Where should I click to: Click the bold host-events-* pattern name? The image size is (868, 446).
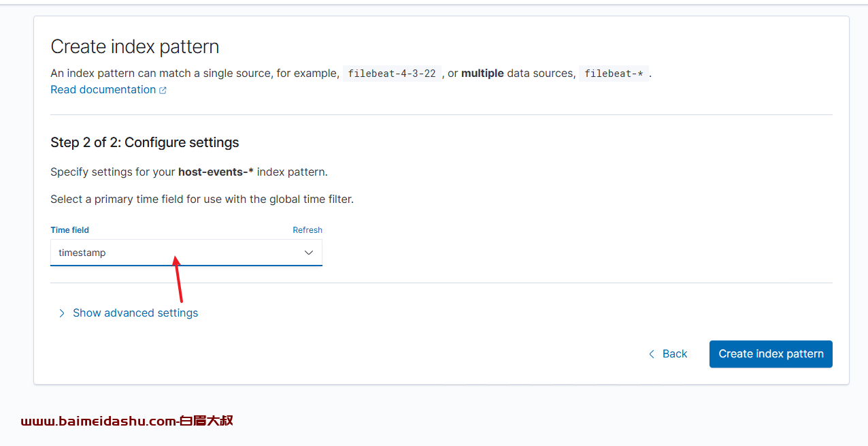click(x=216, y=172)
